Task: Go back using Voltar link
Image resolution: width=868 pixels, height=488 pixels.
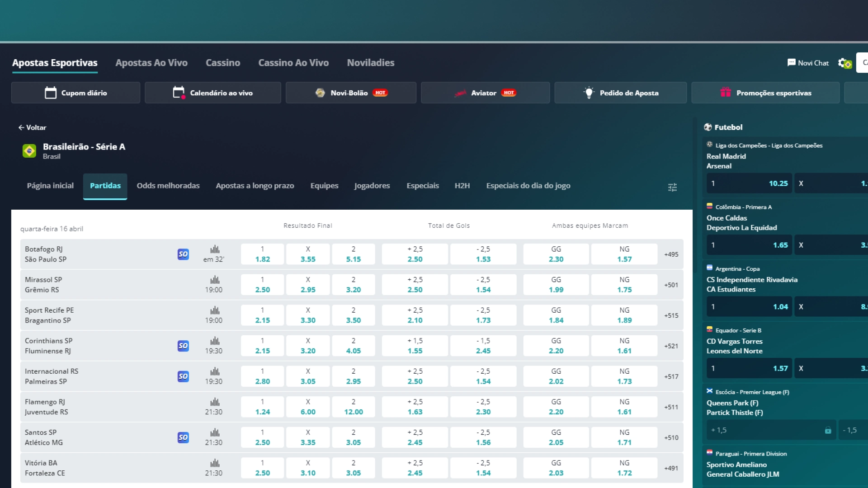Action: point(32,127)
